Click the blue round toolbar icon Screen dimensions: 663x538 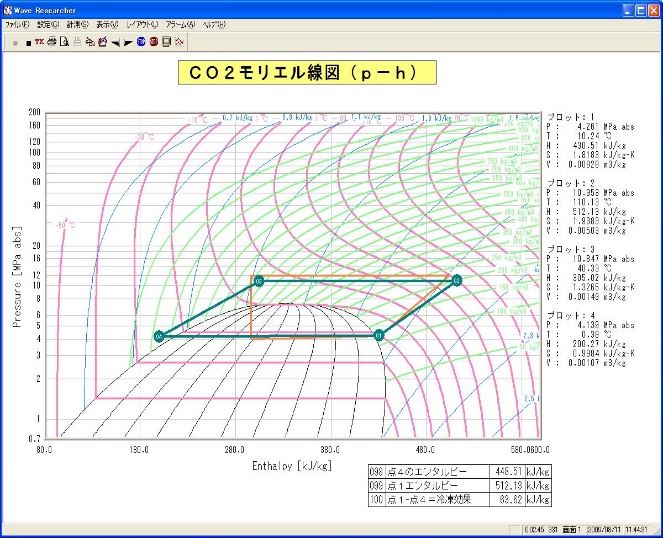click(x=141, y=41)
